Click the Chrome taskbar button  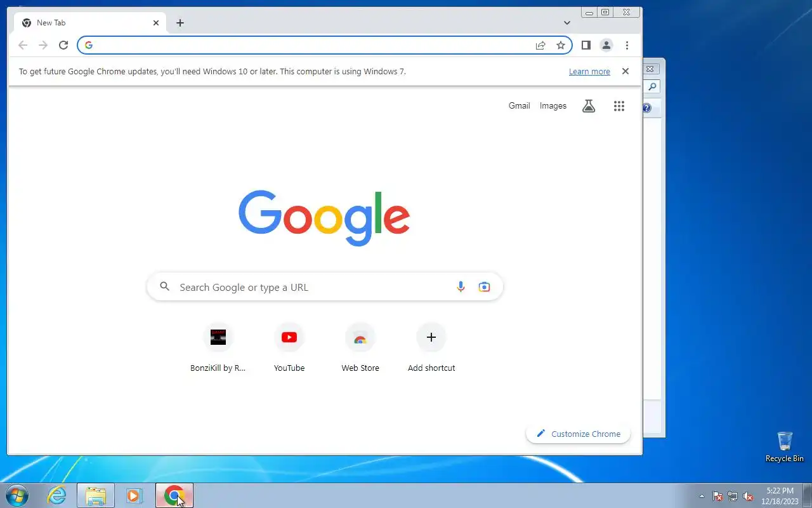point(174,495)
